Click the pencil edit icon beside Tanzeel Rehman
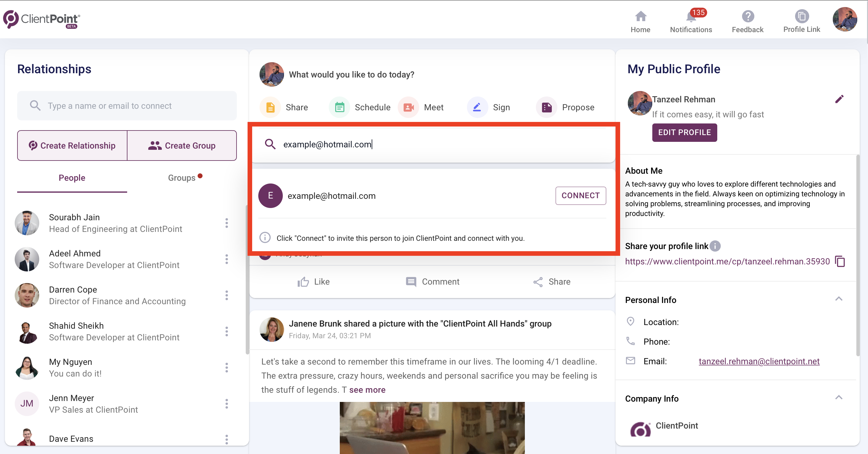Image resolution: width=868 pixels, height=454 pixels. tap(840, 99)
